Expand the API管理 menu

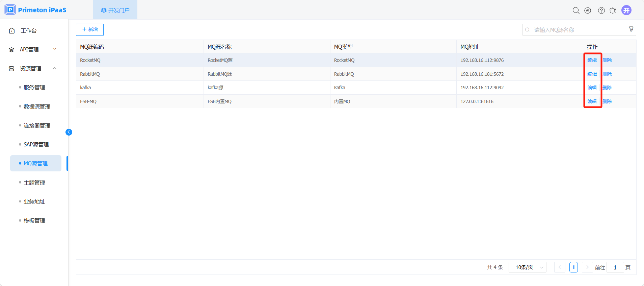(33, 49)
